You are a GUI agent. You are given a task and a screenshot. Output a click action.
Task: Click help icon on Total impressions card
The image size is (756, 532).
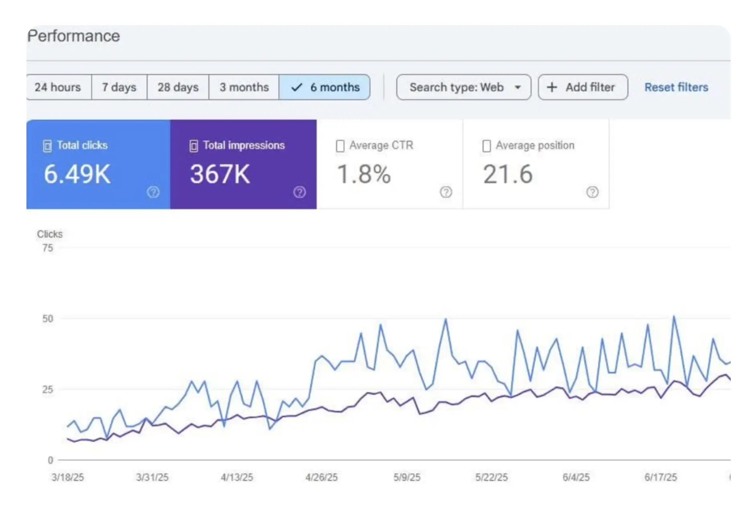click(299, 192)
